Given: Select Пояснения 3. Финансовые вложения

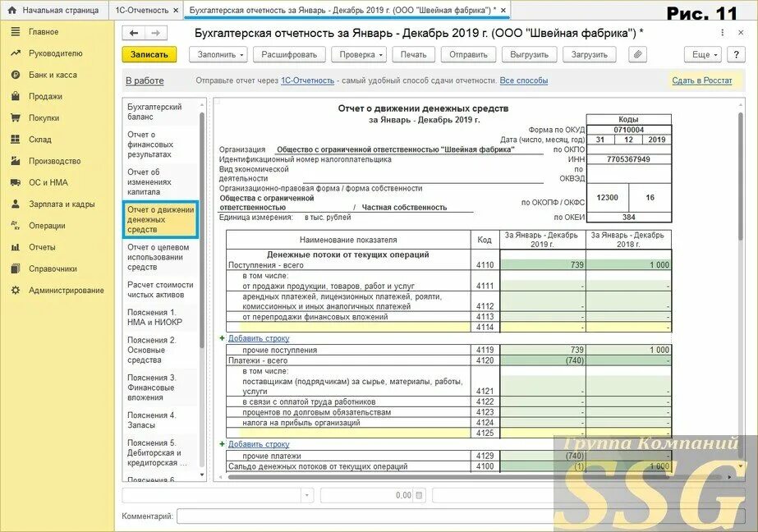Looking at the screenshot, I should click(160, 388).
